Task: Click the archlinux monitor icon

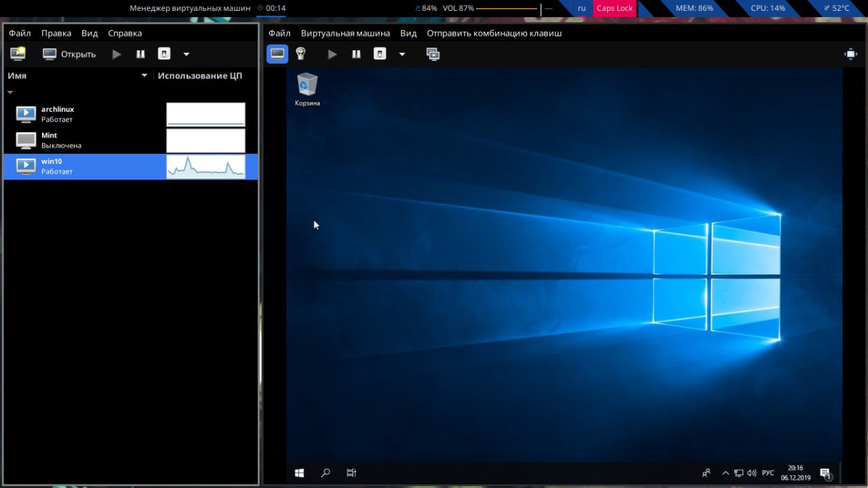Action: point(26,115)
